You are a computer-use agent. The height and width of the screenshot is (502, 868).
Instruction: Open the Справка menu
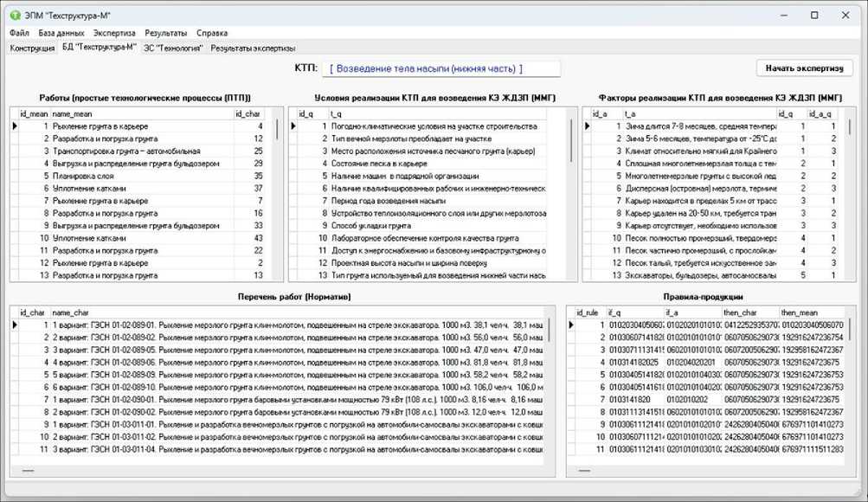click(x=212, y=33)
